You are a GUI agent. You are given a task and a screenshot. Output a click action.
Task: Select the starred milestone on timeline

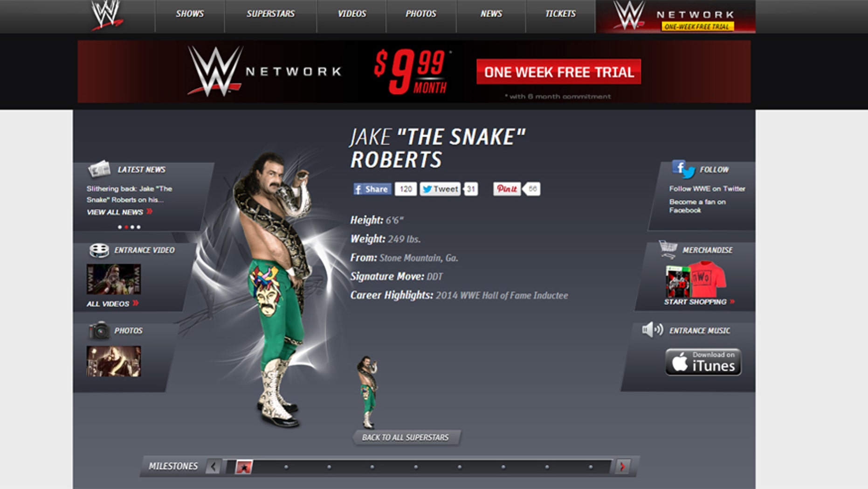click(244, 467)
